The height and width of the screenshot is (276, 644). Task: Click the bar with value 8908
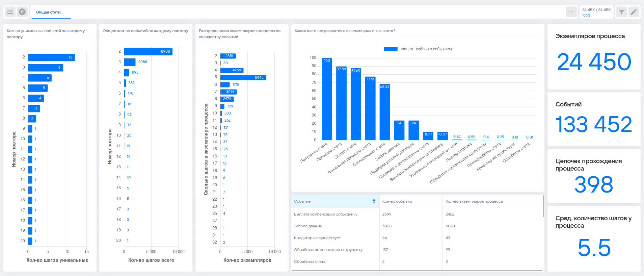[148, 51]
